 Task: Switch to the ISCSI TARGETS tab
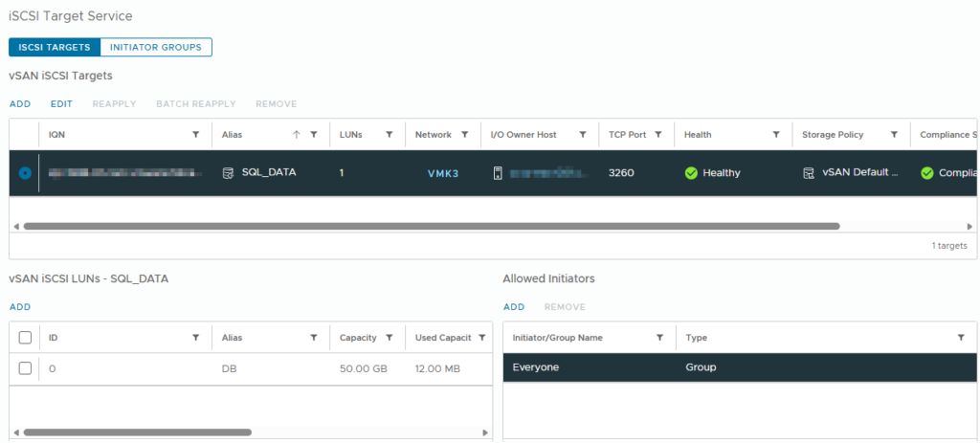point(55,48)
